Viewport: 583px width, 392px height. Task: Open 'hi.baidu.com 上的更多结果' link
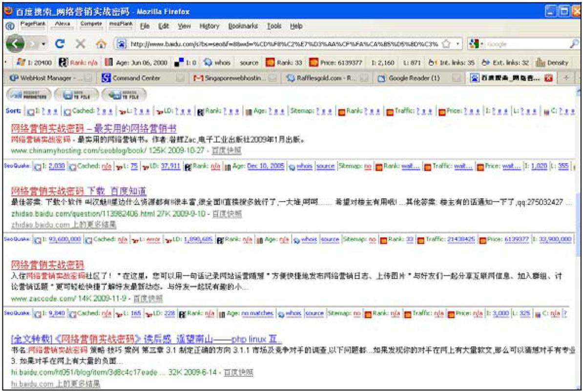[56, 383]
